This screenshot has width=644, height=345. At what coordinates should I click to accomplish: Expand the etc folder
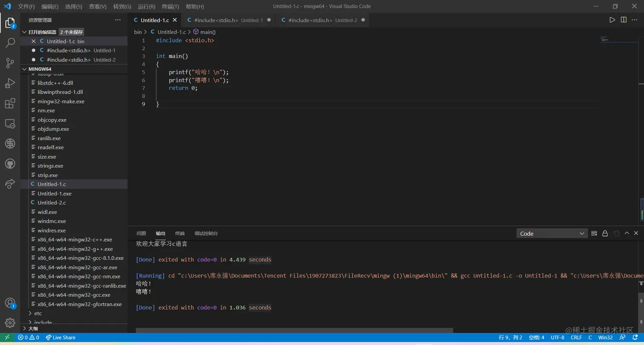coord(38,313)
